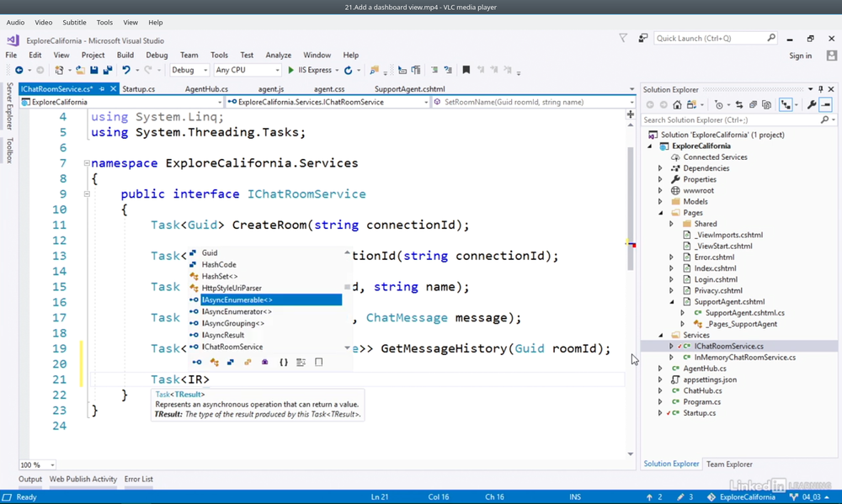The height and width of the screenshot is (504, 842).
Task: Click Show All Files icon in Solution Explorer
Action: point(767,104)
